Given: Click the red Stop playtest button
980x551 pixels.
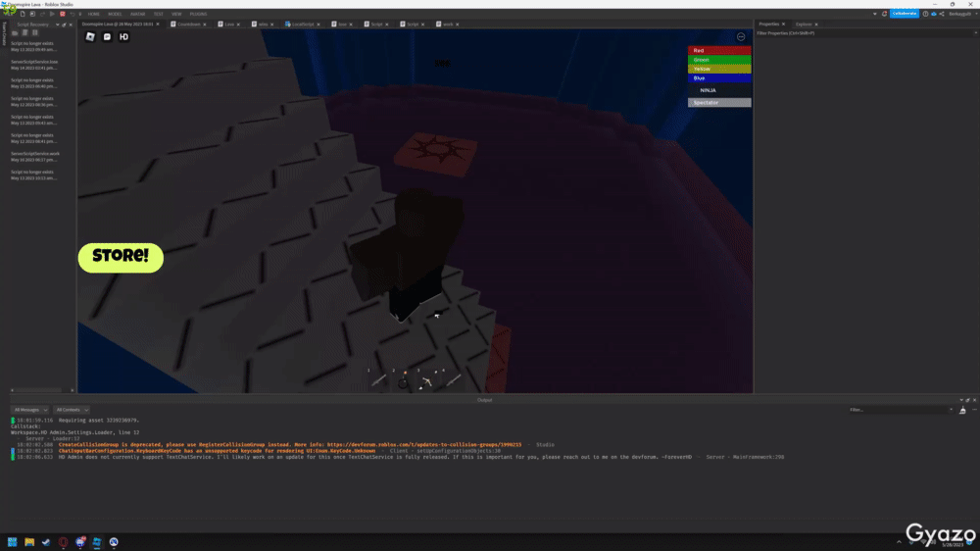Looking at the screenshot, I should click(63, 14).
